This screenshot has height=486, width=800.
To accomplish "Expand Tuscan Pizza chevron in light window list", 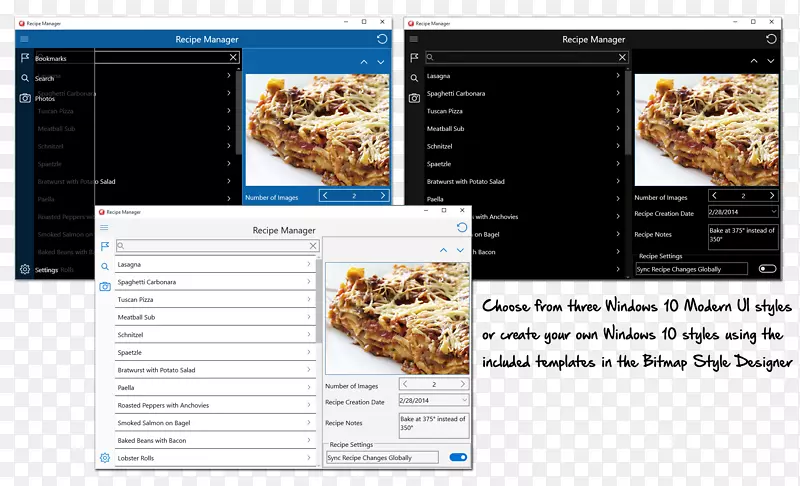I will point(308,300).
